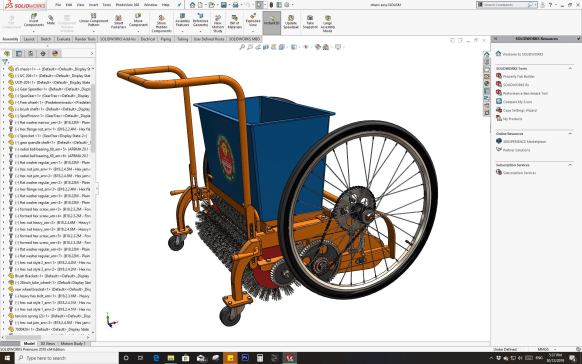
Task: Click the Take Snapshot tool
Action: click(310, 22)
